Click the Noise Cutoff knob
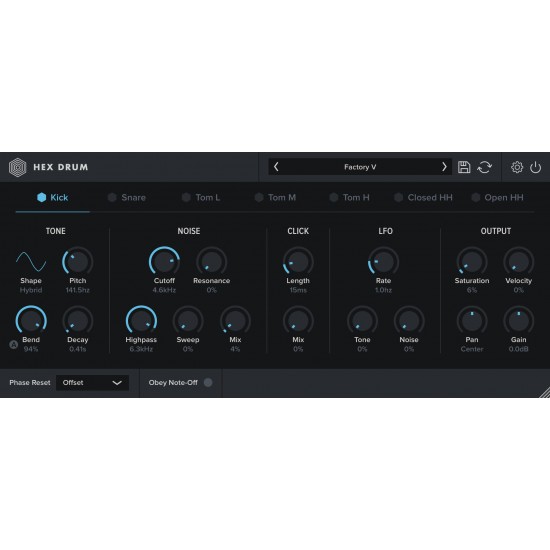 point(164,262)
